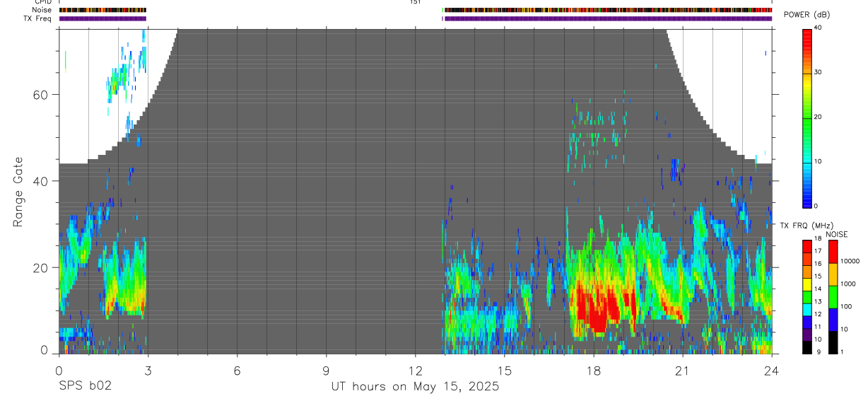
Task: Click the 6 hour tick label
Action: pos(237,371)
